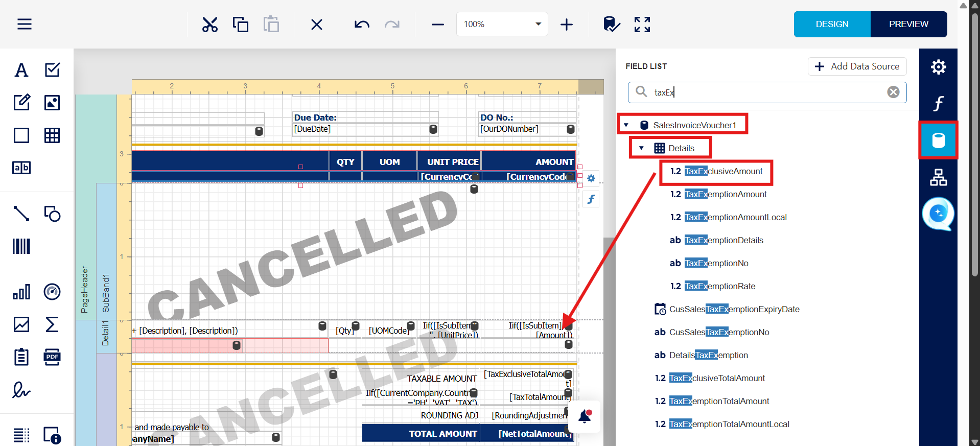Delete selected element with X icon
The image size is (980, 446).
click(317, 24)
